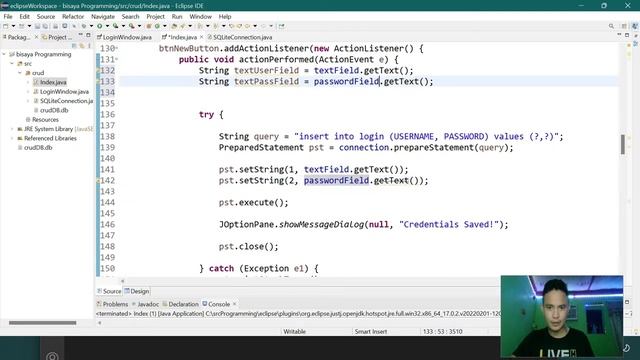640x360 pixels.
Task: Switch to the Design tab
Action: pos(137,291)
